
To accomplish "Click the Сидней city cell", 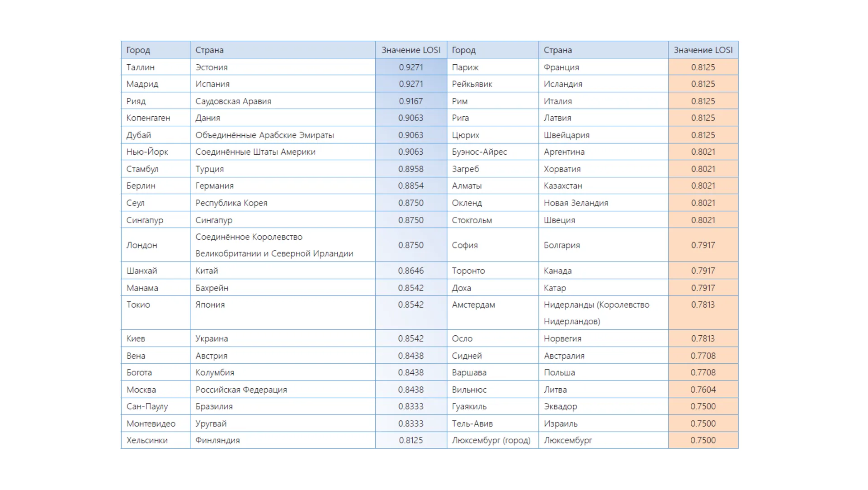I will coord(493,356).
